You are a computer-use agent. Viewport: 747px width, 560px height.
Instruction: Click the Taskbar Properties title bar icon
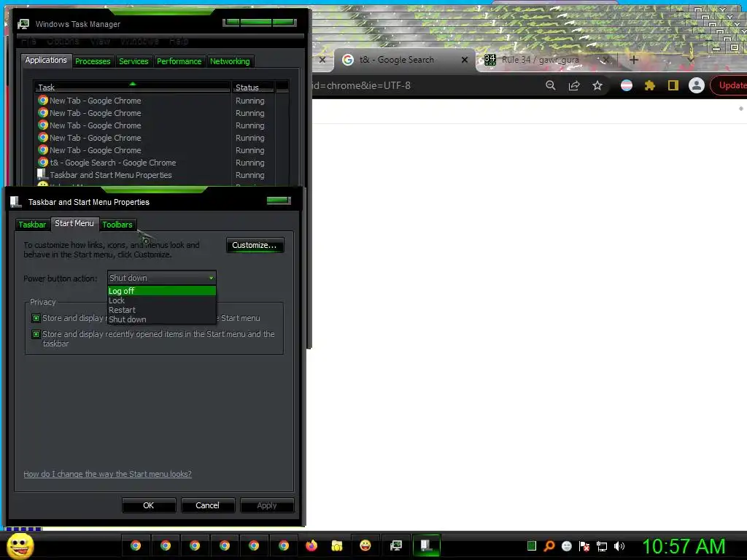click(16, 202)
